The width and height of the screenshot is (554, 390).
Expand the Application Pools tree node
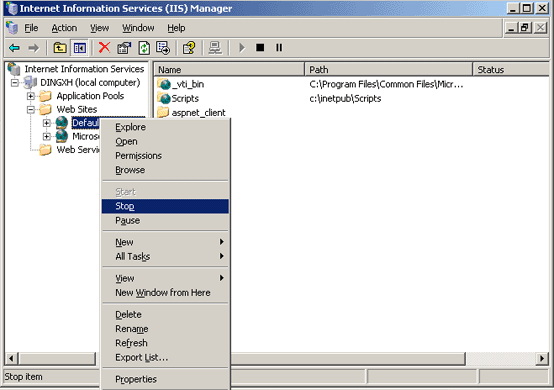[31, 96]
